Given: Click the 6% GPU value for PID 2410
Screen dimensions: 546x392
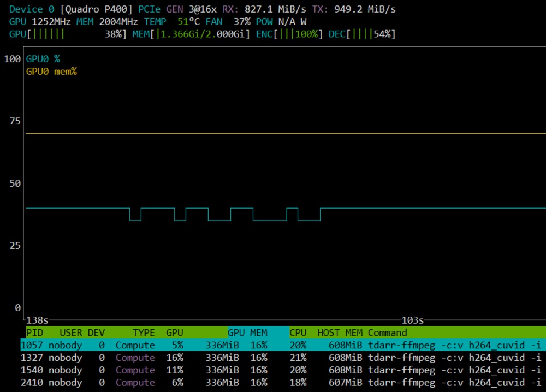Looking at the screenshot, I should [x=177, y=383].
